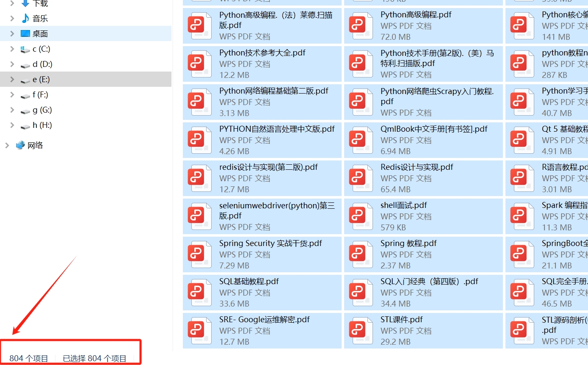Click the PDF icon of Redis设计与实现.pdf 65.4 MB
Screen dimensions: 588x365
361,178
